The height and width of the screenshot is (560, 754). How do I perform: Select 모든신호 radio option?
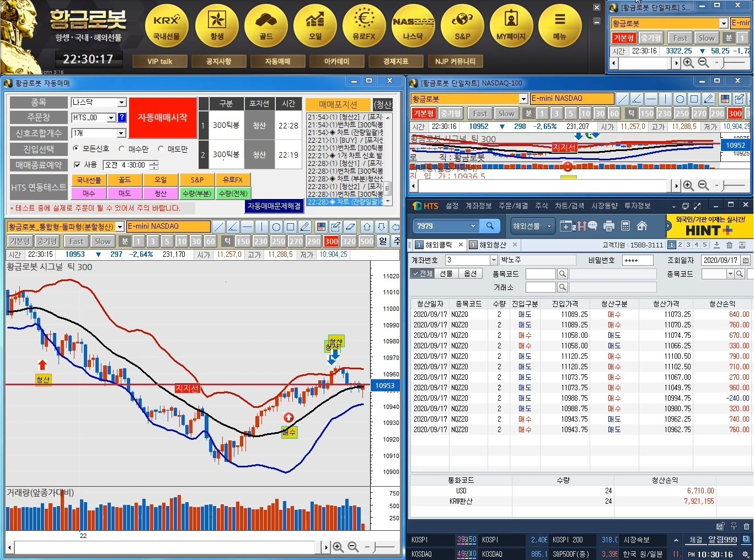click(76, 149)
